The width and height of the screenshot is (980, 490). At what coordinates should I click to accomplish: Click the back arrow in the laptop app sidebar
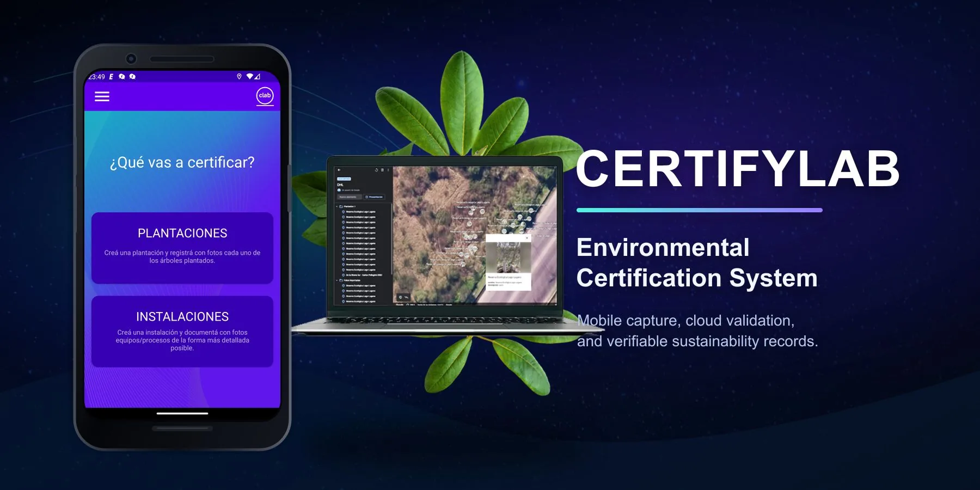(x=339, y=170)
